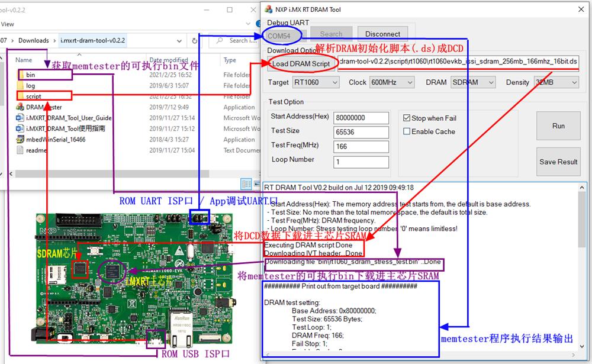Go to Downloads in the breadcrumb path
The height and width of the screenshot is (364, 592).
tap(34, 40)
